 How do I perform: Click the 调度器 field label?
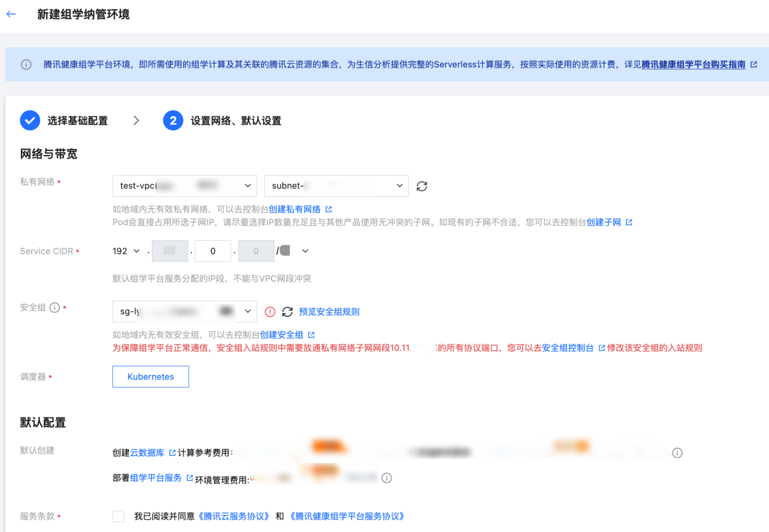[x=33, y=377]
